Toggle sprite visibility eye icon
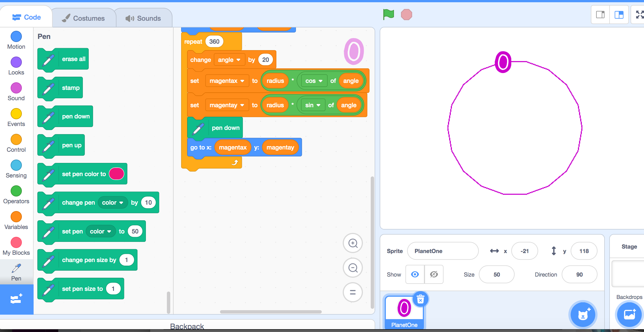 click(415, 275)
